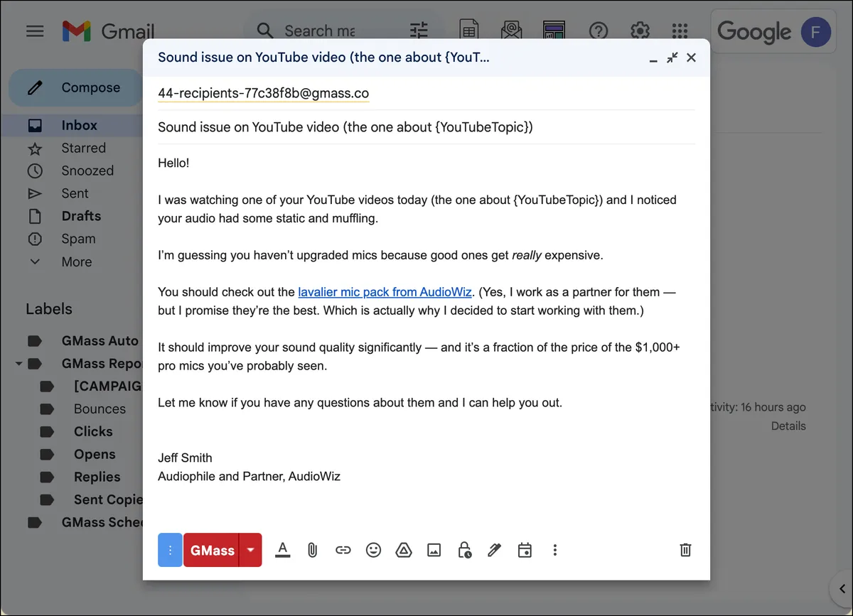Click the recipients address field
The width and height of the screenshot is (853, 616).
pyautogui.click(x=426, y=94)
